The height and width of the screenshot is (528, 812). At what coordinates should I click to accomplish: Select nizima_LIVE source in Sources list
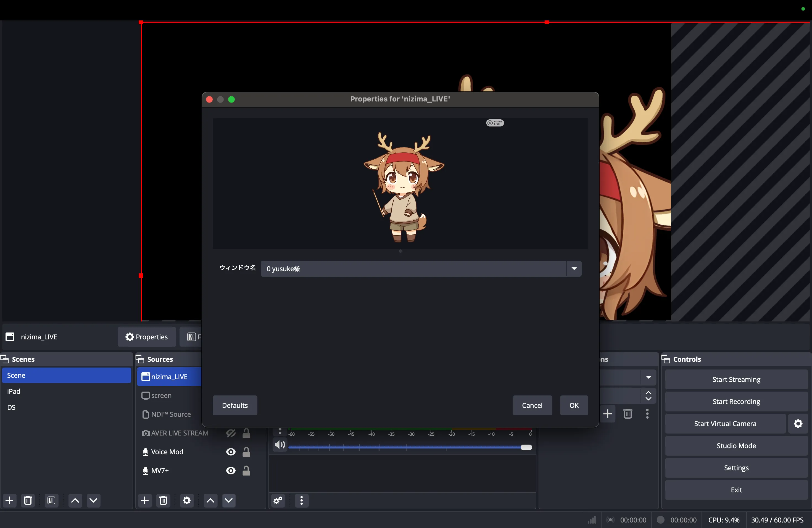[x=170, y=377]
